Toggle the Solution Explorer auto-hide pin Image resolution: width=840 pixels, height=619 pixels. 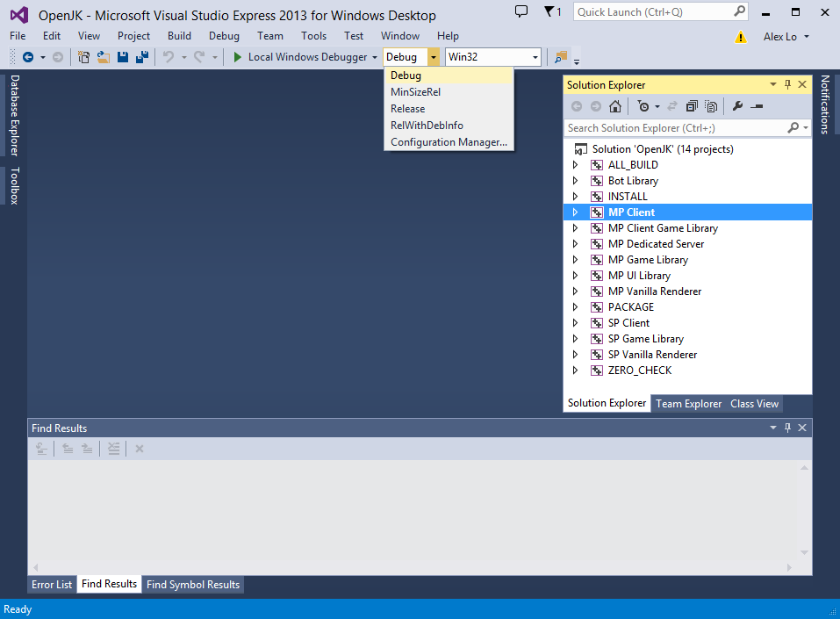787,85
